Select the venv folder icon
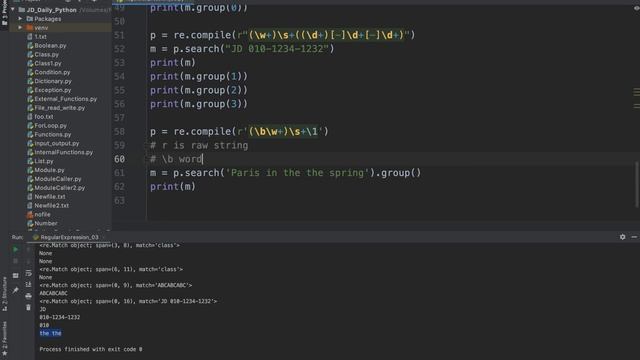This screenshot has height=360, width=640. [29, 28]
